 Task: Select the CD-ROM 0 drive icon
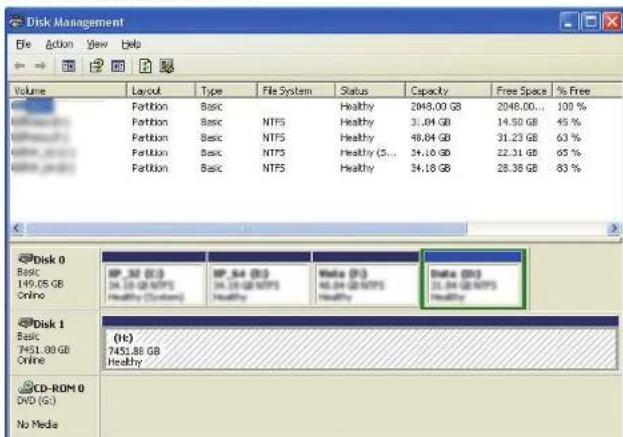click(x=26, y=387)
